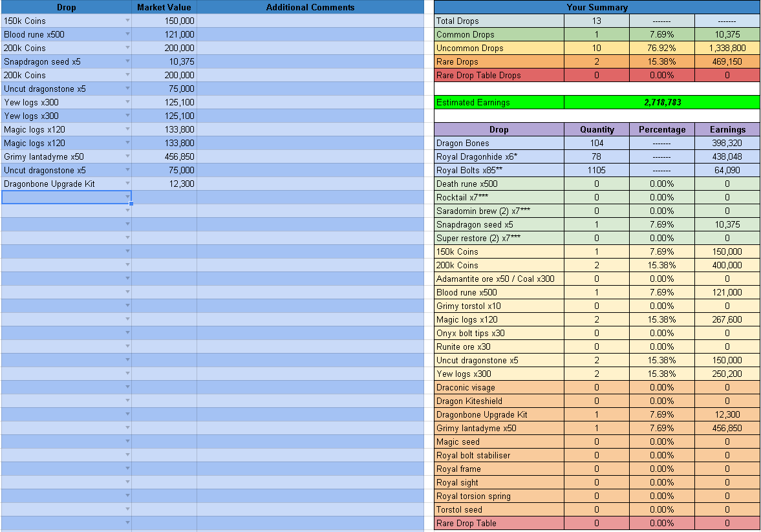Image resolution: width=761 pixels, height=532 pixels.
Task: Open the dropdown on the Blood rune x500 row
Action: click(x=127, y=34)
